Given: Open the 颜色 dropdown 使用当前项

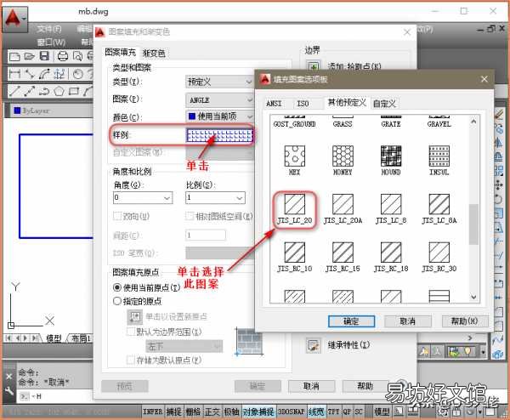Looking at the screenshot, I should (219, 116).
